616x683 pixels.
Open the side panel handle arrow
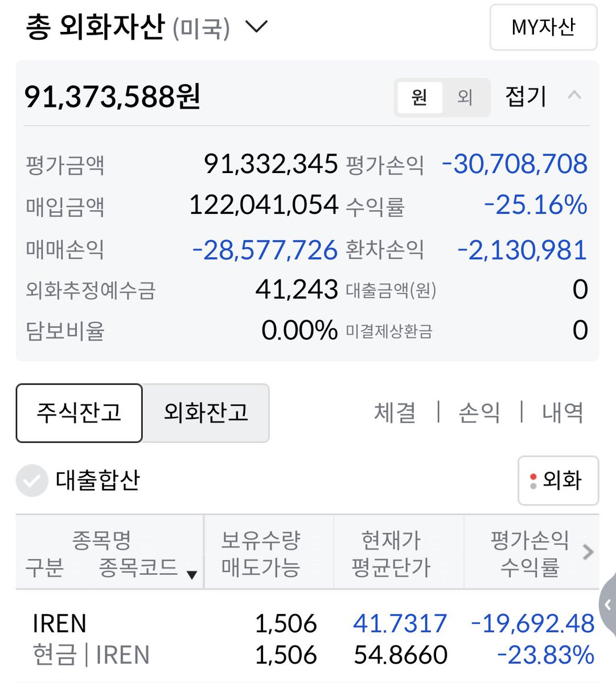tap(608, 605)
